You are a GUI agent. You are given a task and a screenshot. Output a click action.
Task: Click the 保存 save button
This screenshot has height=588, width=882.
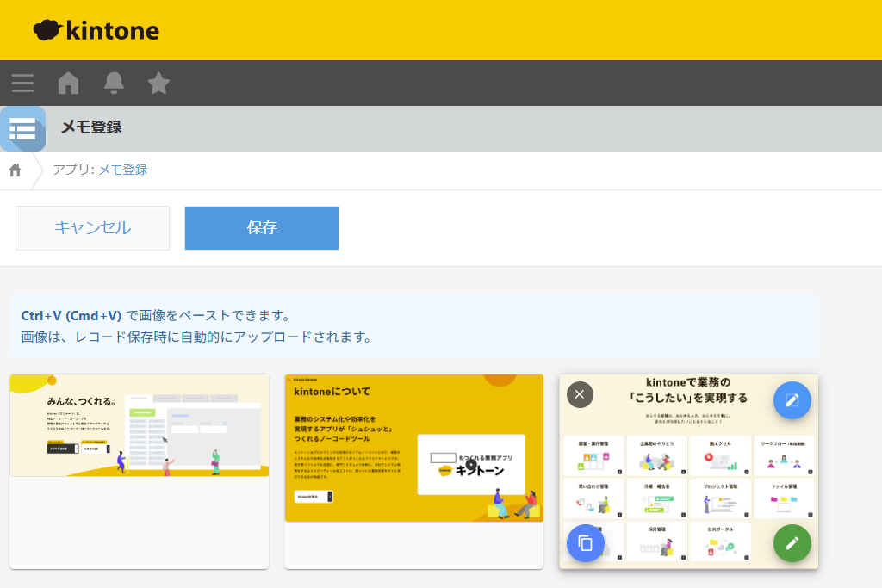tap(261, 227)
